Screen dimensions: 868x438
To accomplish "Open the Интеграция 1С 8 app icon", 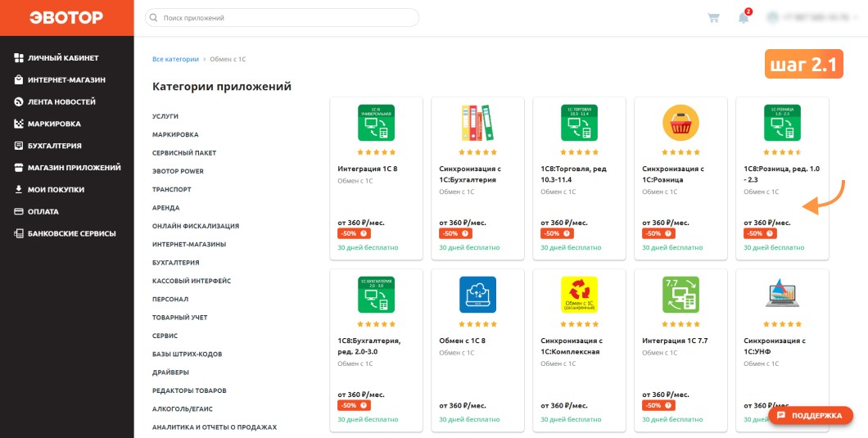I will (x=376, y=122).
